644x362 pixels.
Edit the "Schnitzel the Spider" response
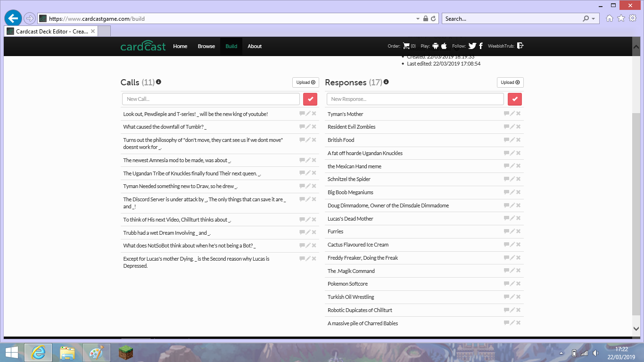[x=512, y=179]
